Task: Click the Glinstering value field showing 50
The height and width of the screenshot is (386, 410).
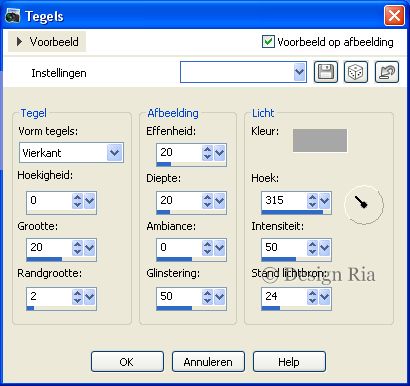Action: point(179,296)
